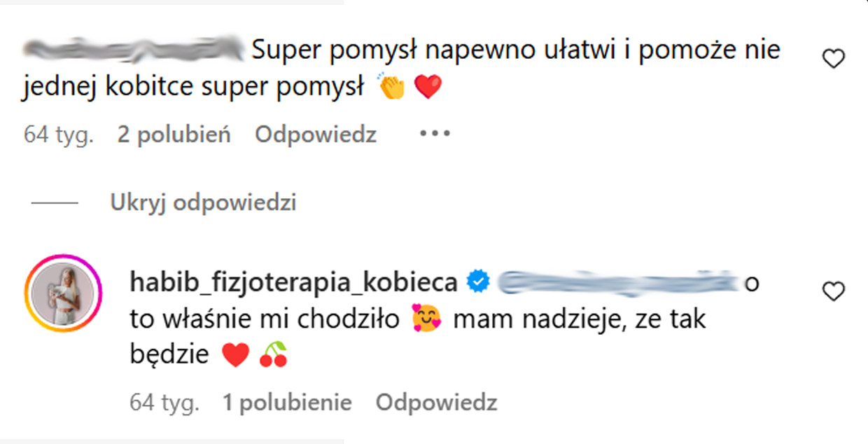The image size is (868, 444).
Task: Open the blurred username of the first commenter
Action: (132, 50)
